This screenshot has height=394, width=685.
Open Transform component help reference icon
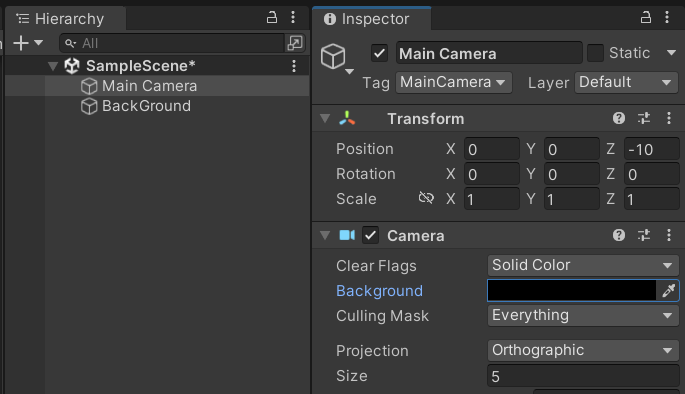619,118
